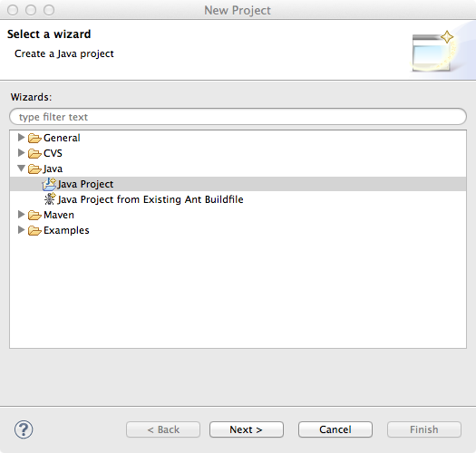Select Java Project from Existing Ant Buildfile
476x453 pixels.
point(151,199)
